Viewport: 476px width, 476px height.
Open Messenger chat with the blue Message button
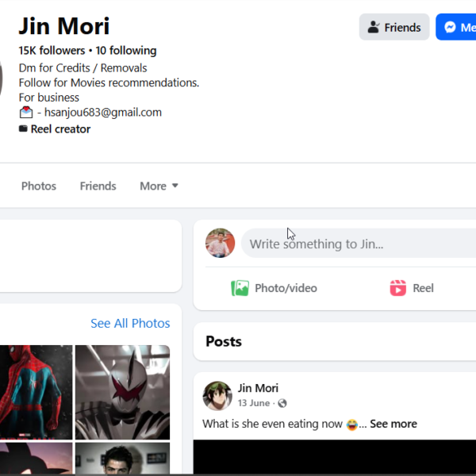coord(455,27)
